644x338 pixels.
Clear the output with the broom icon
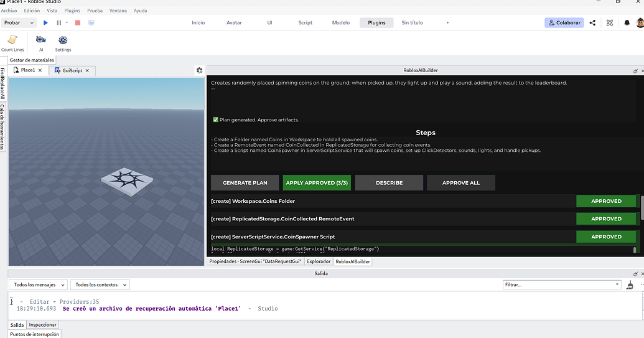[630, 284]
